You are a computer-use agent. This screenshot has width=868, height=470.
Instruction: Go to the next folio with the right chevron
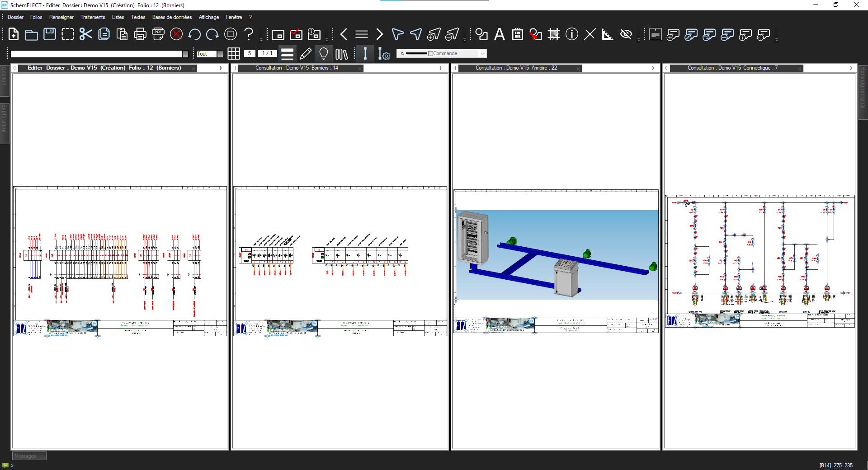click(380, 34)
